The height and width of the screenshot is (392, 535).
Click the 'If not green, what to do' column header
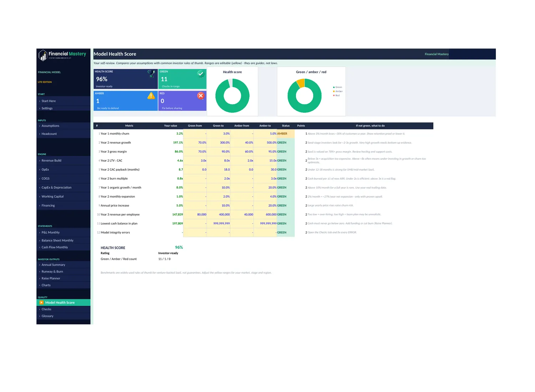(370, 126)
